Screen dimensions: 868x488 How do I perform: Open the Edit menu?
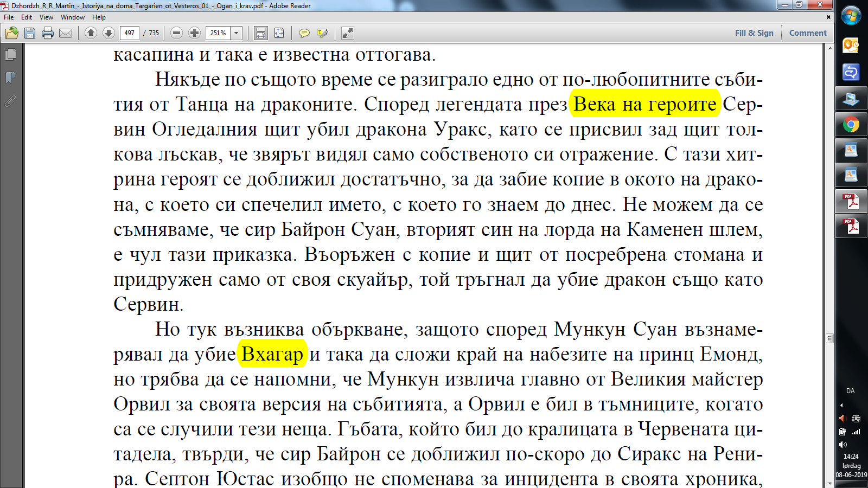[x=27, y=17]
